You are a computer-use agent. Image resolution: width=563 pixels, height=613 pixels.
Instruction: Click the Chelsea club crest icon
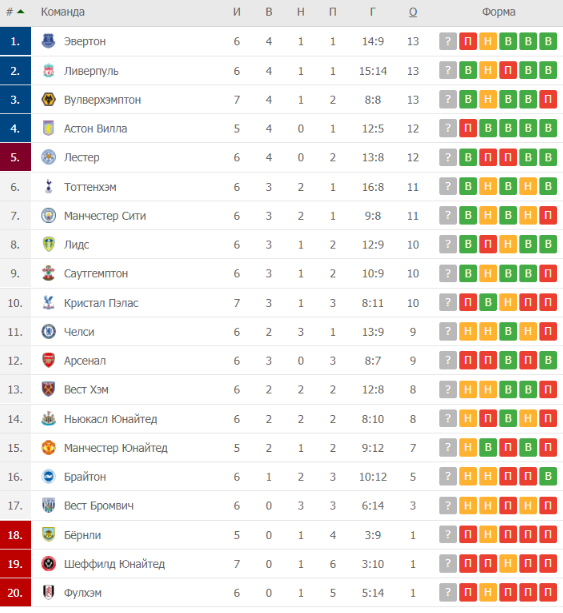pyautogui.click(x=48, y=332)
